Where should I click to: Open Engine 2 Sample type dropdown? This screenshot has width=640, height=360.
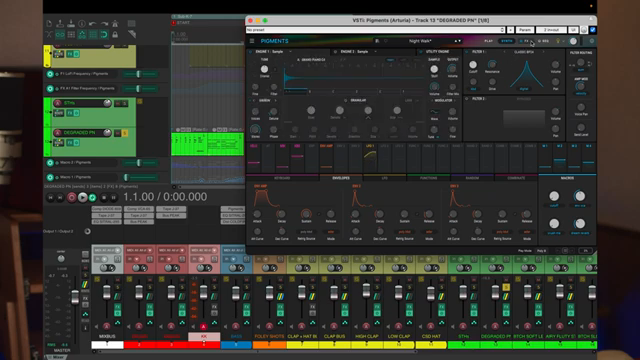(375, 52)
